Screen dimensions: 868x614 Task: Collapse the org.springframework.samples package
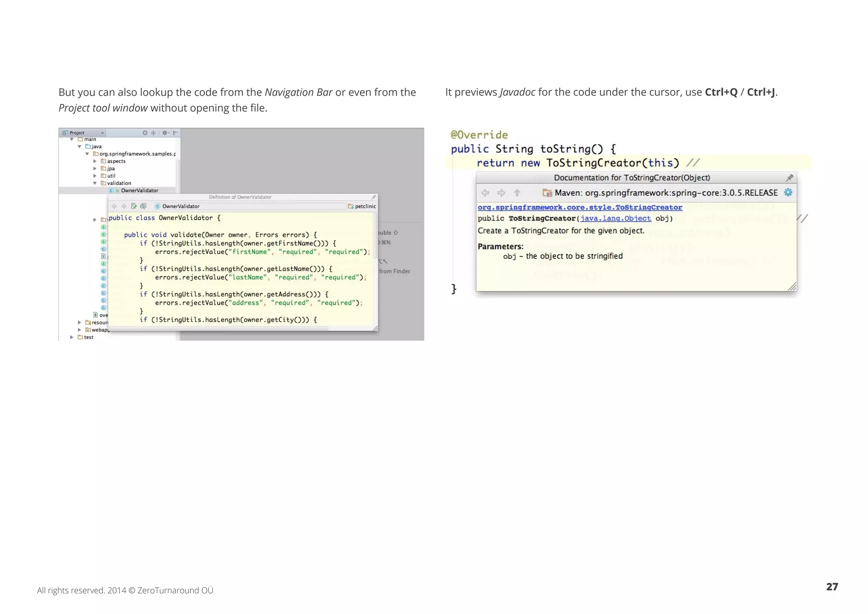[x=87, y=154]
